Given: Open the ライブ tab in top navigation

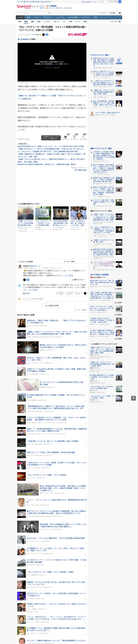Looking at the screenshot, I should coord(37,17).
